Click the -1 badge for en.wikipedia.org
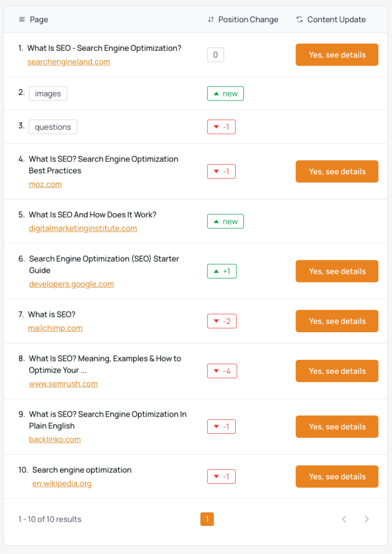 coord(221,476)
